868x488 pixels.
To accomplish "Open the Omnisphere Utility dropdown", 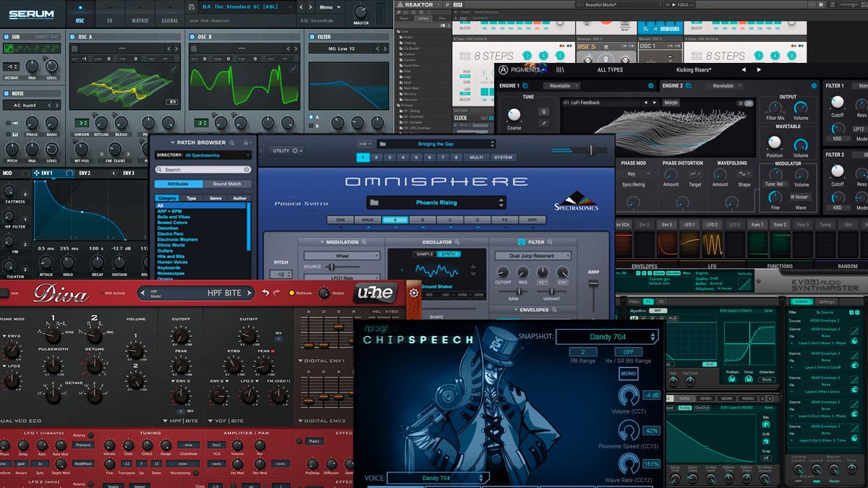I will point(287,150).
